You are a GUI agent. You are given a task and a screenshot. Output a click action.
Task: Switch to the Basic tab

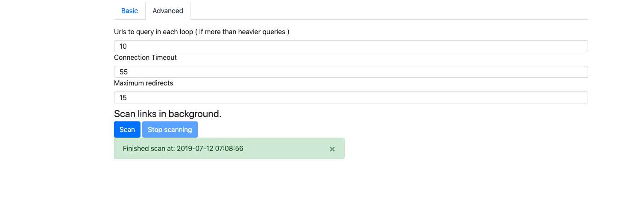tap(129, 11)
